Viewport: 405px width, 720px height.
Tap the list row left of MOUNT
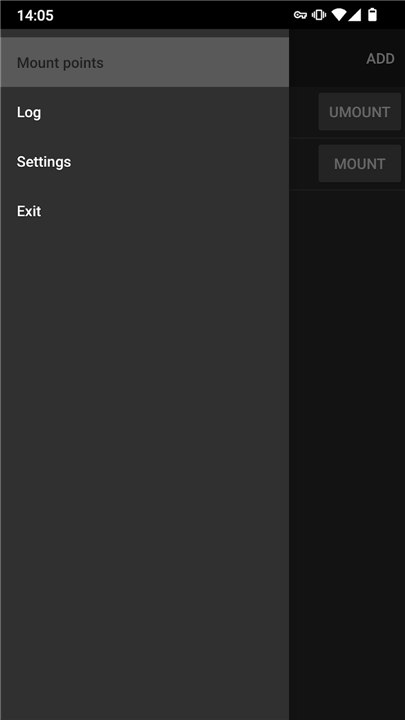coord(304,164)
